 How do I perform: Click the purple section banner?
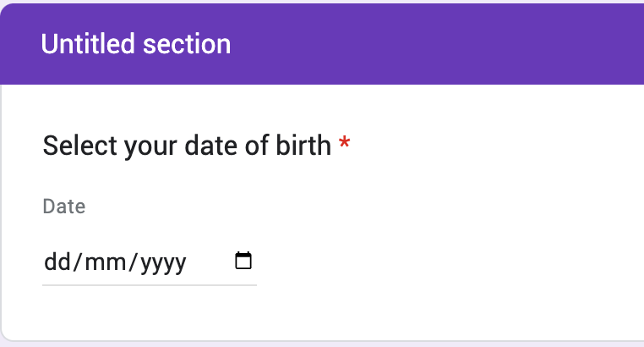point(322,44)
